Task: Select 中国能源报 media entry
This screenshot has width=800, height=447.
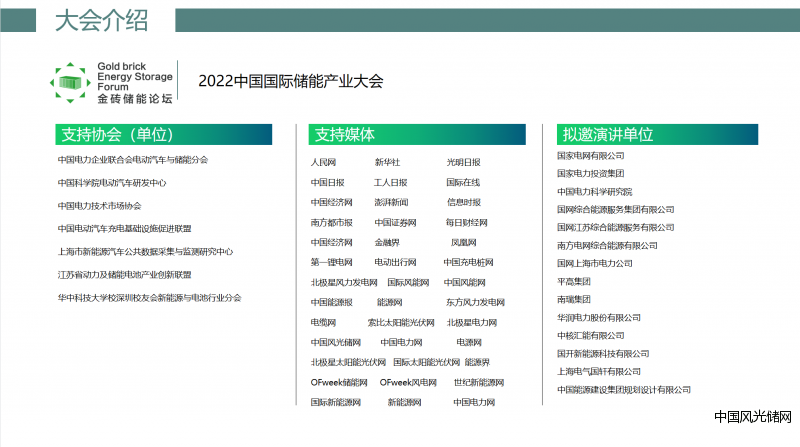Action: (x=332, y=302)
